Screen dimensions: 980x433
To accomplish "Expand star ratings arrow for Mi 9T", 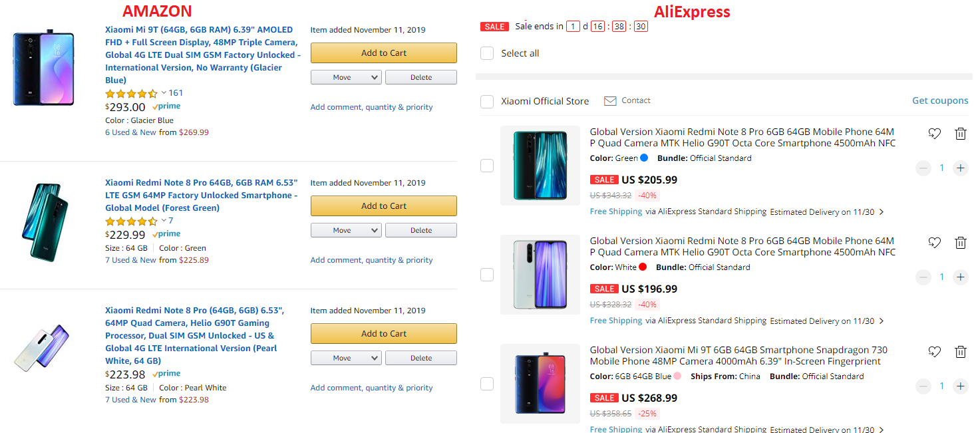I will point(164,93).
